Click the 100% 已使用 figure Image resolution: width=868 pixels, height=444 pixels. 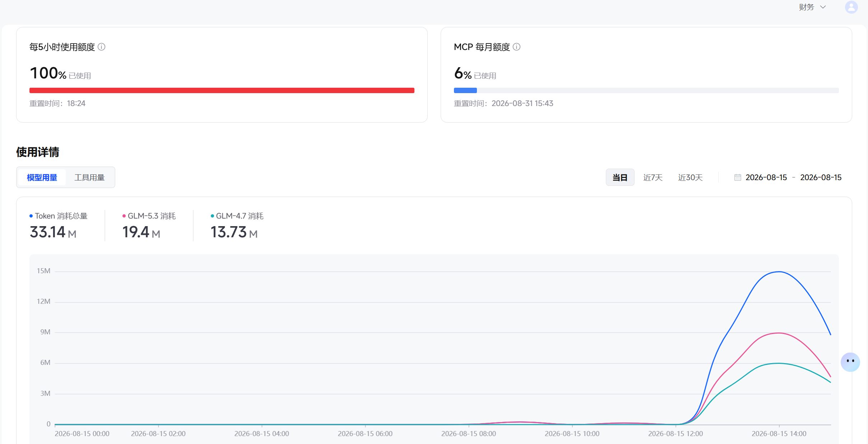60,73
